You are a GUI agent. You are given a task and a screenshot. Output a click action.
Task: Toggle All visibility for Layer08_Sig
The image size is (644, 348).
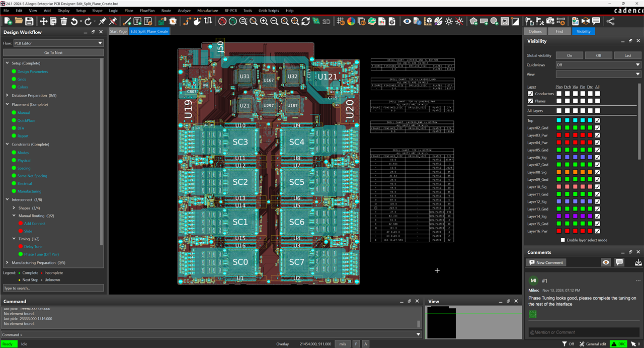click(597, 172)
